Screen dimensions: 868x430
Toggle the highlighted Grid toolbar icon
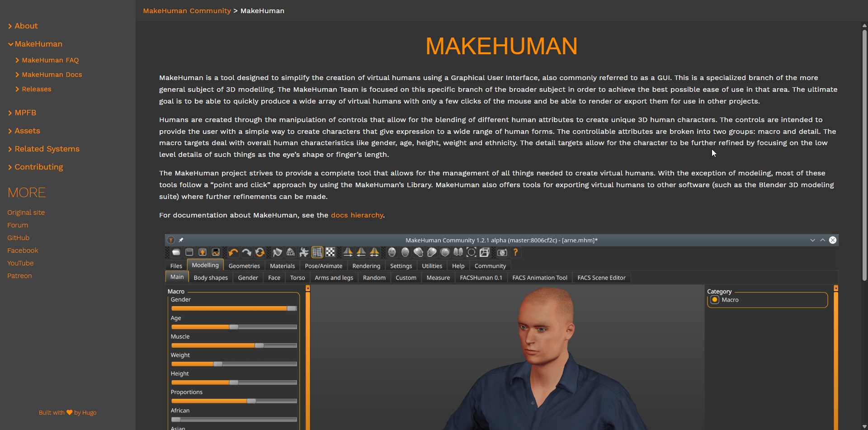click(317, 252)
